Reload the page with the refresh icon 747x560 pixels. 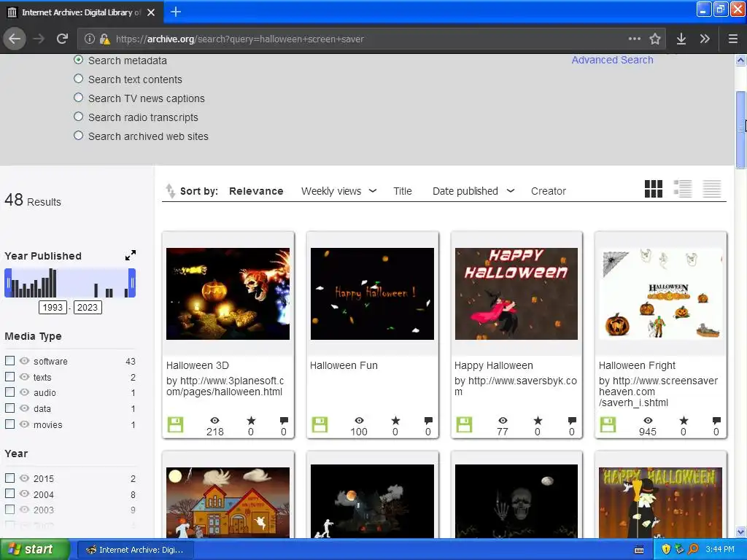(62, 39)
